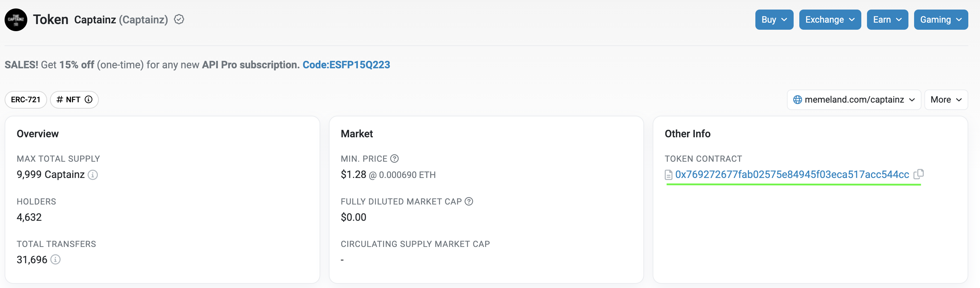Open the token contract address link
This screenshot has width=980, height=288.
pyautogui.click(x=792, y=174)
